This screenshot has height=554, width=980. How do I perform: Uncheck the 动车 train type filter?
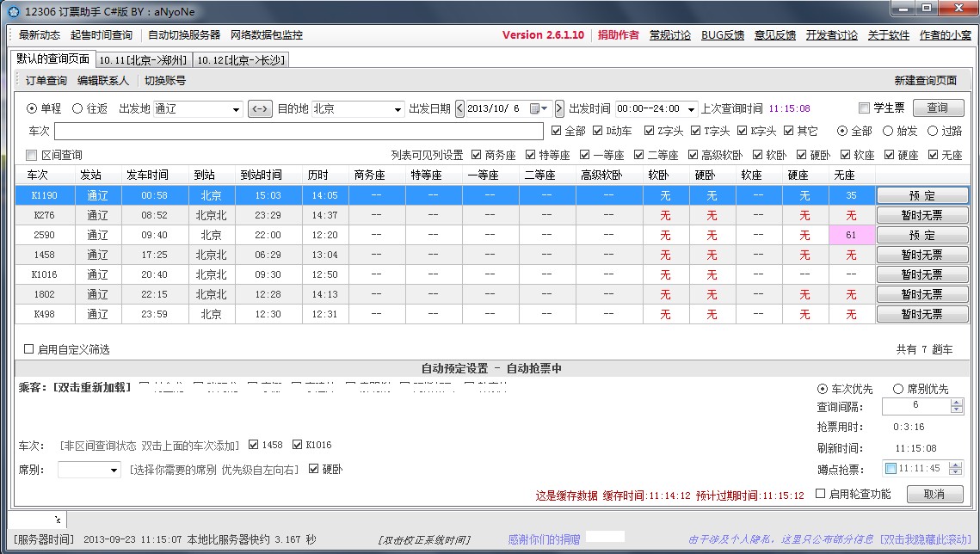600,132
